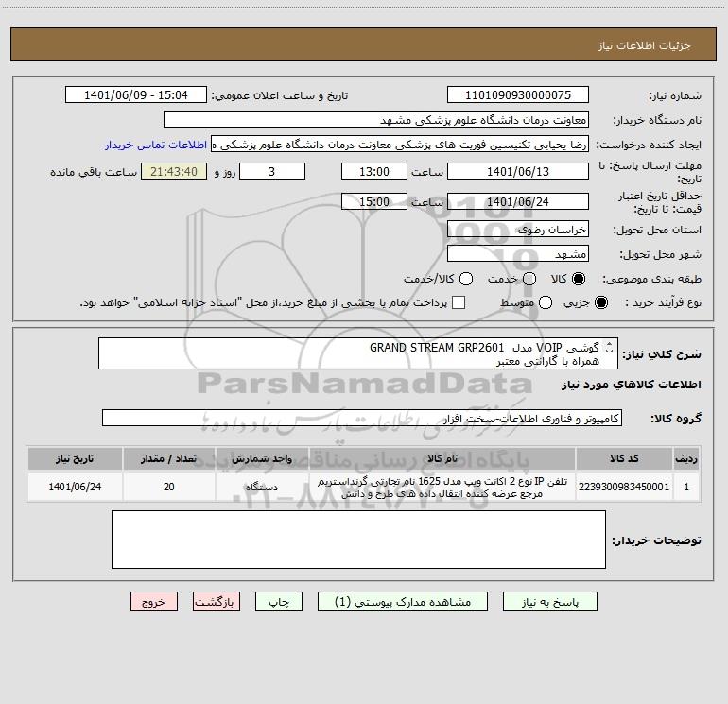Click the خروج exit button
Screen dimensions: 728x704
tap(154, 602)
